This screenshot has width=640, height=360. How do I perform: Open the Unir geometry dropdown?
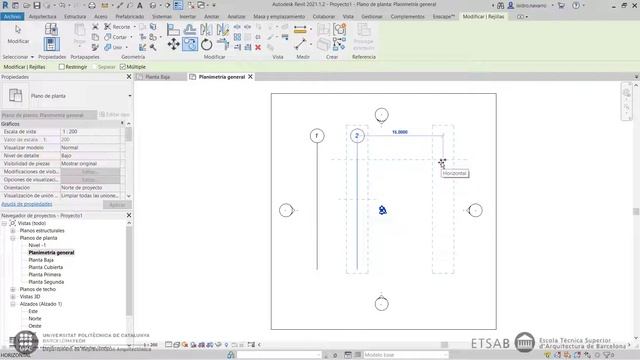click(x=127, y=48)
